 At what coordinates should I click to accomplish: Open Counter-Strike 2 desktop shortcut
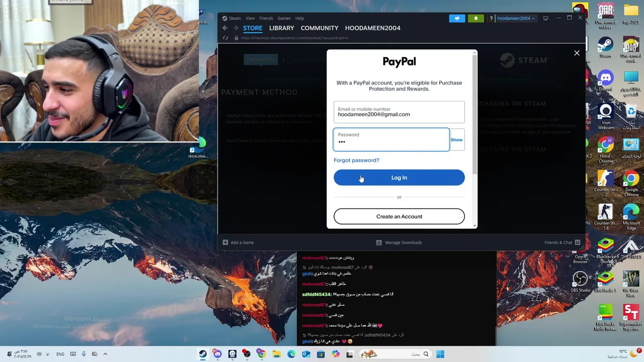click(x=605, y=184)
